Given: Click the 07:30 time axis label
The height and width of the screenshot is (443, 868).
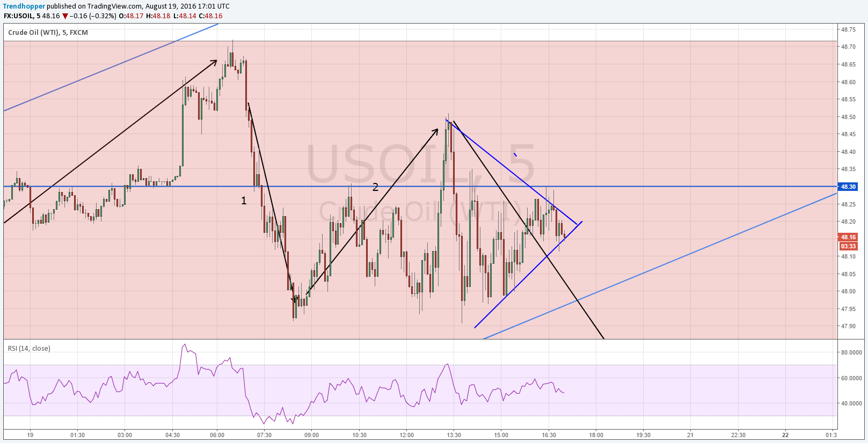Looking at the screenshot, I should (264, 435).
